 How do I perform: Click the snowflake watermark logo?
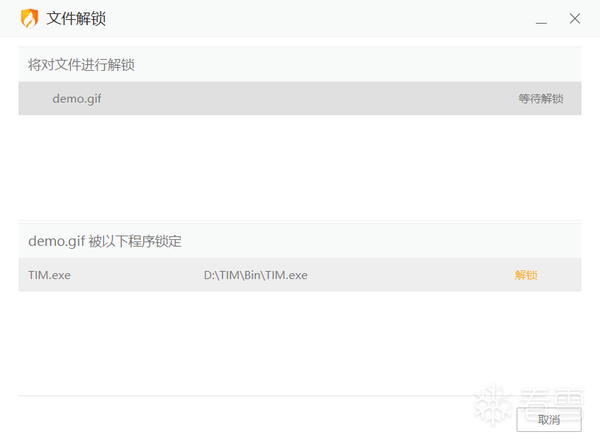(493, 404)
